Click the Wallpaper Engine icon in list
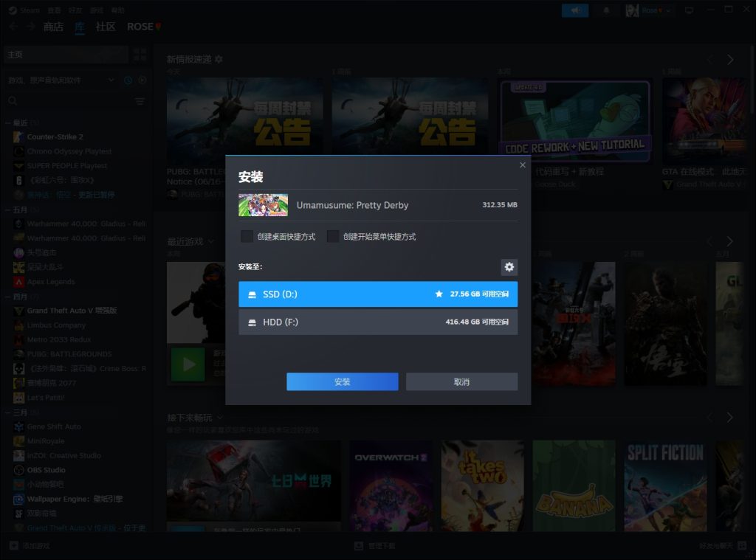This screenshot has width=756, height=560. click(18, 499)
